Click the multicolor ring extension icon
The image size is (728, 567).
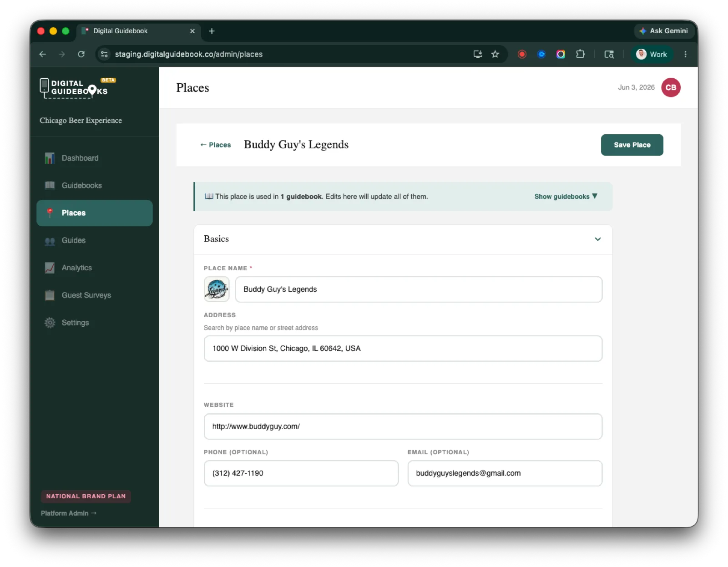561,54
